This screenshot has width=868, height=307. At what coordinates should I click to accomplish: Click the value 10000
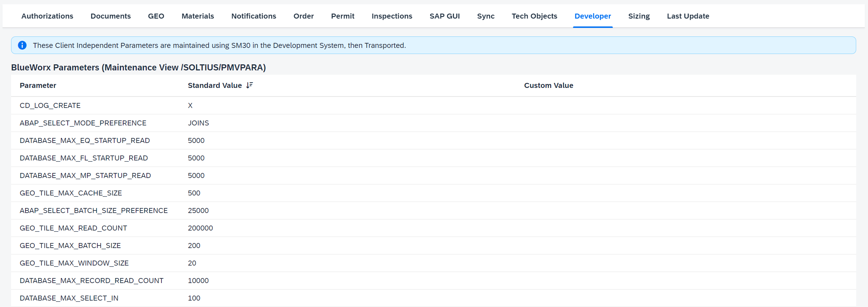point(198,281)
